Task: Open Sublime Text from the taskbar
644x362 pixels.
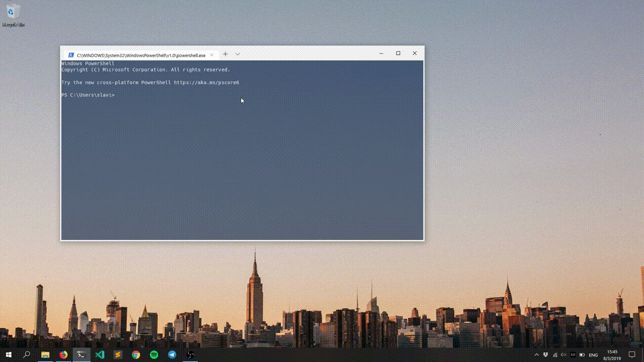Action: 118,354
